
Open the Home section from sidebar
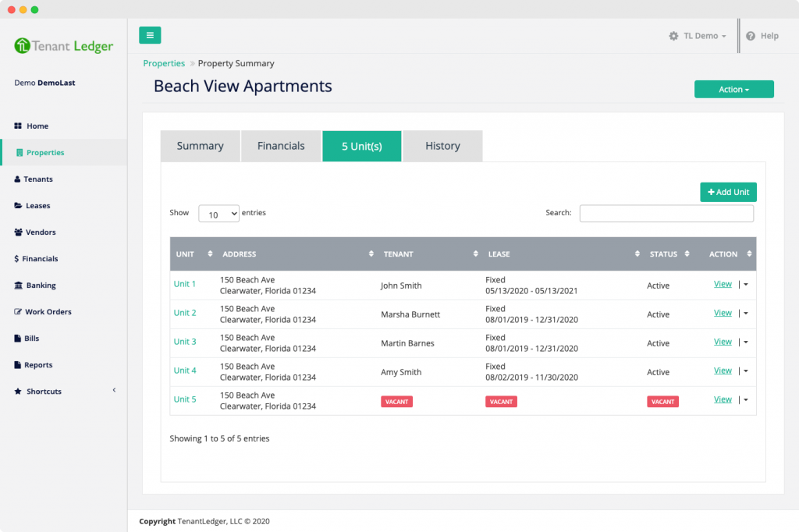(x=36, y=126)
